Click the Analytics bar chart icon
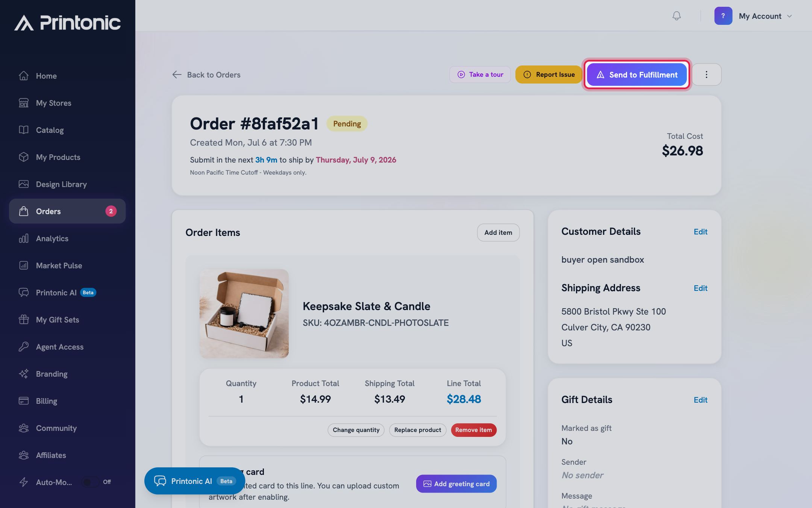 (24, 238)
